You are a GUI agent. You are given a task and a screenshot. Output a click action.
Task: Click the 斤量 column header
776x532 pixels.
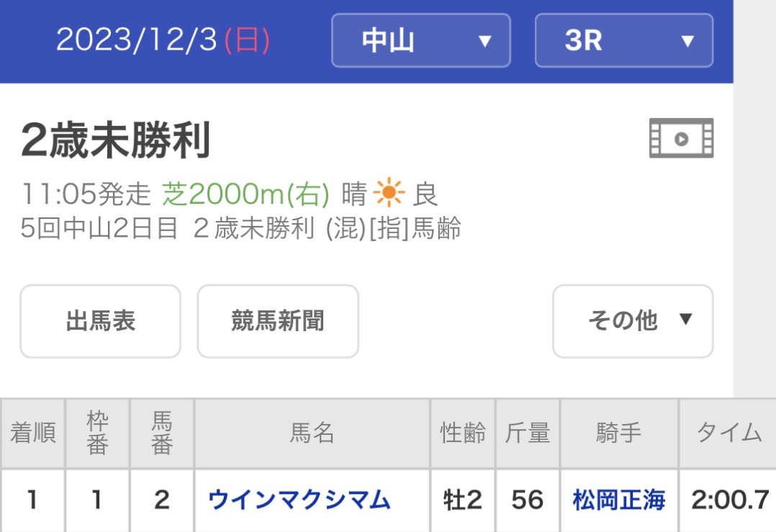(x=528, y=433)
